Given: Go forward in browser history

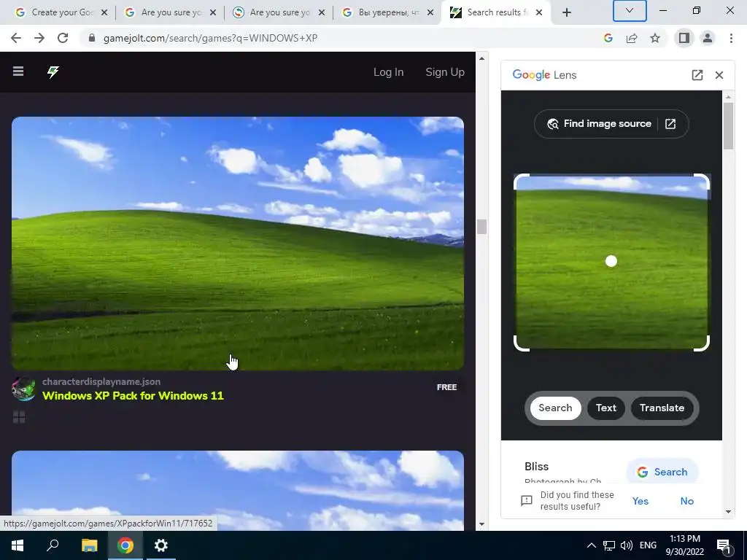Looking at the screenshot, I should (x=39, y=38).
